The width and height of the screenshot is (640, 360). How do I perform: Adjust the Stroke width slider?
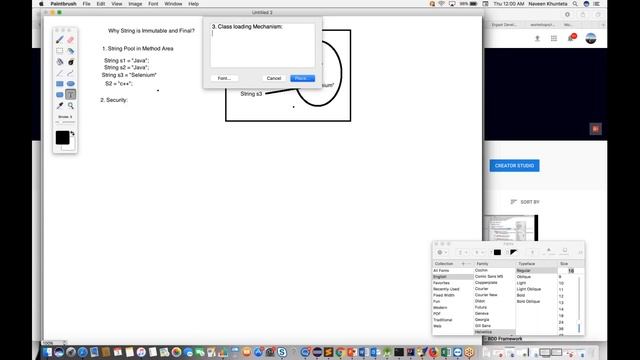tap(65, 122)
